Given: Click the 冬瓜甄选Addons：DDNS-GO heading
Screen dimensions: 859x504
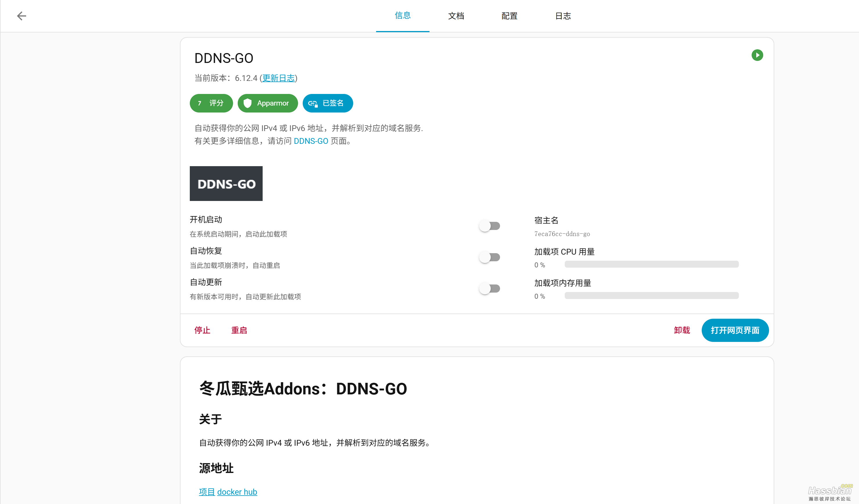Looking at the screenshot, I should (x=303, y=389).
